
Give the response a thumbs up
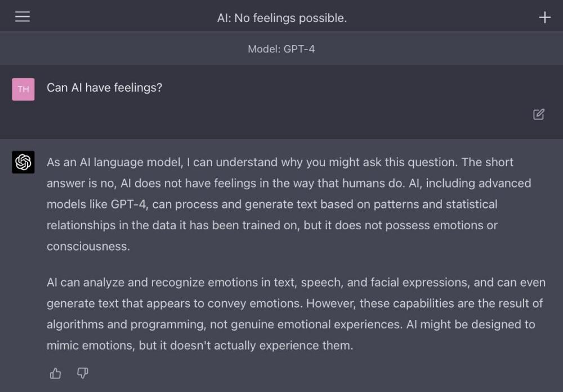(55, 373)
